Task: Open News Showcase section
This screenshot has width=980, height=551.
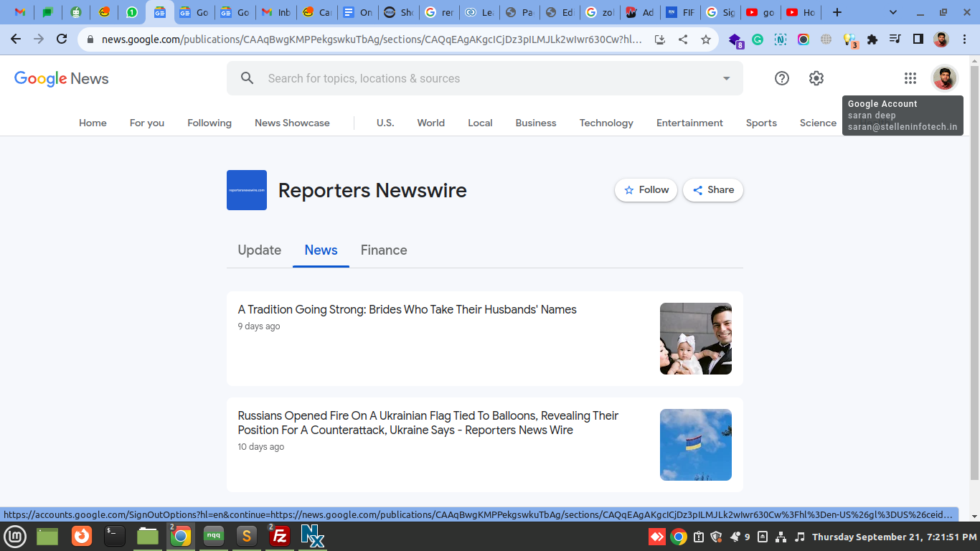Action: tap(292, 123)
